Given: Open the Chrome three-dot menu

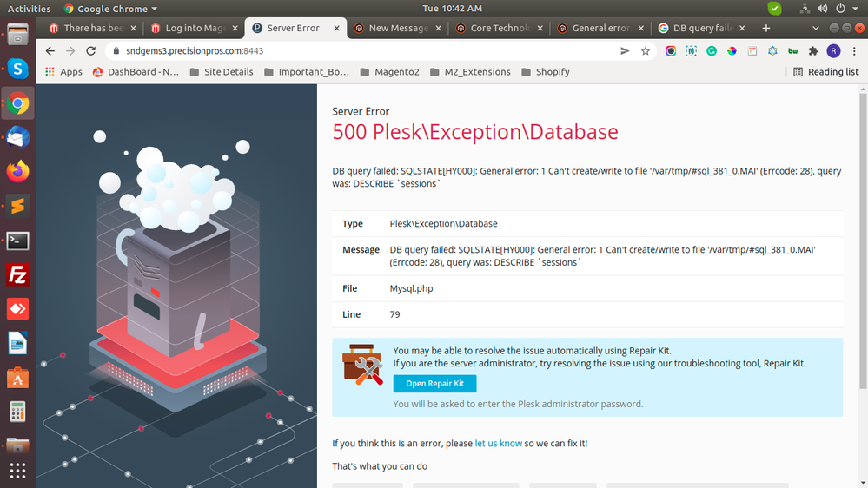Looking at the screenshot, I should pyautogui.click(x=853, y=51).
